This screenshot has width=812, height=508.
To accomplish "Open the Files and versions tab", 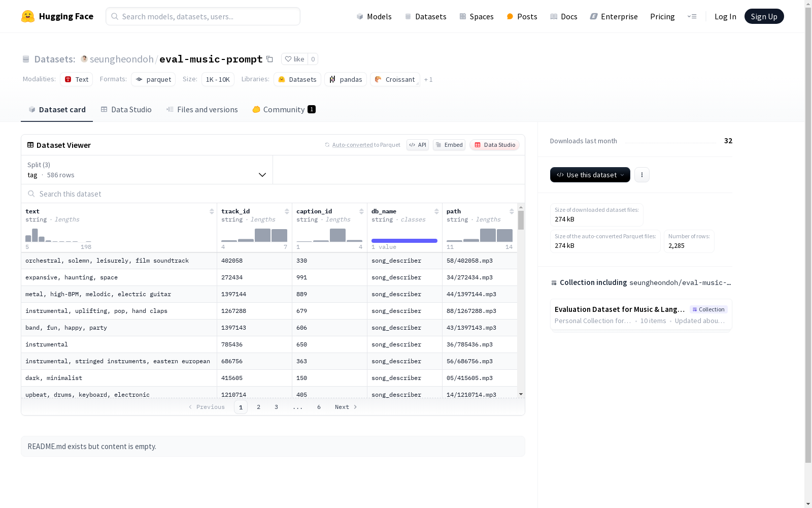I will click(x=202, y=109).
